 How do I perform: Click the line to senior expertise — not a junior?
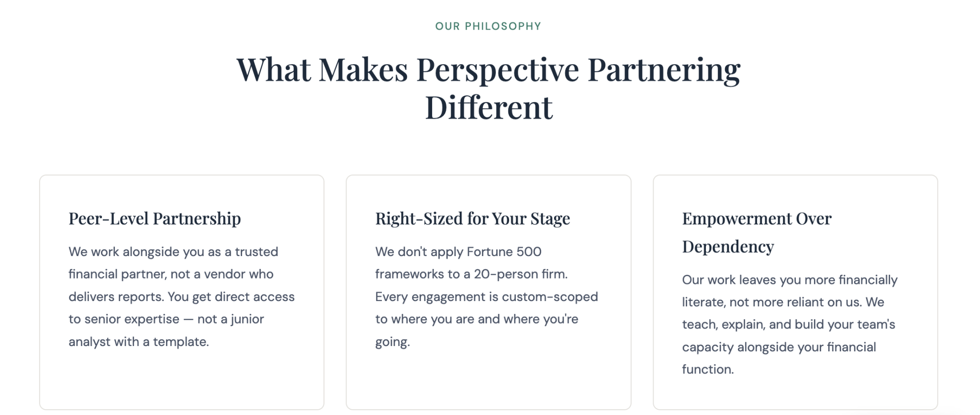(166, 319)
